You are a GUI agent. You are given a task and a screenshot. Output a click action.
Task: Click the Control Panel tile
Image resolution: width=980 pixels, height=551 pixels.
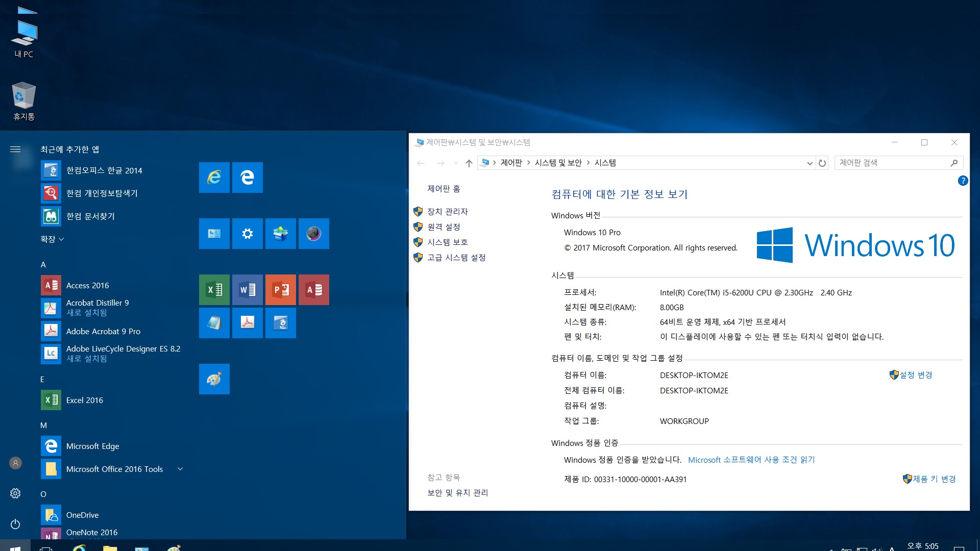[214, 234]
